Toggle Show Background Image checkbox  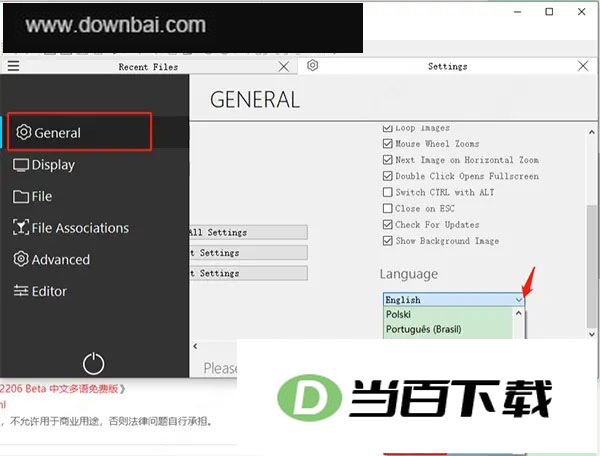pos(388,241)
